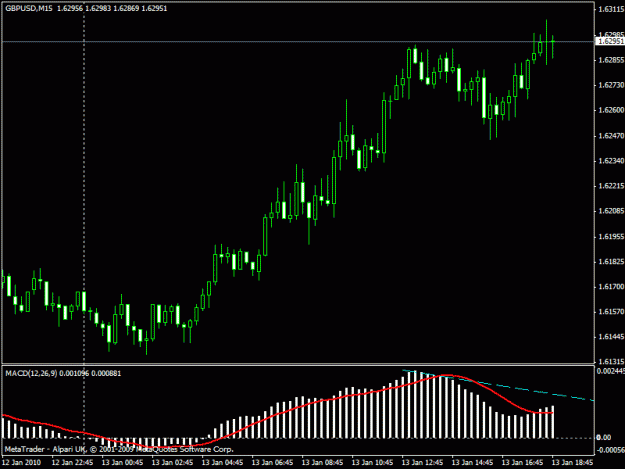Viewport: 625px width, 469px height.
Task: Click the price axis label 1.61315
Action: (611, 362)
